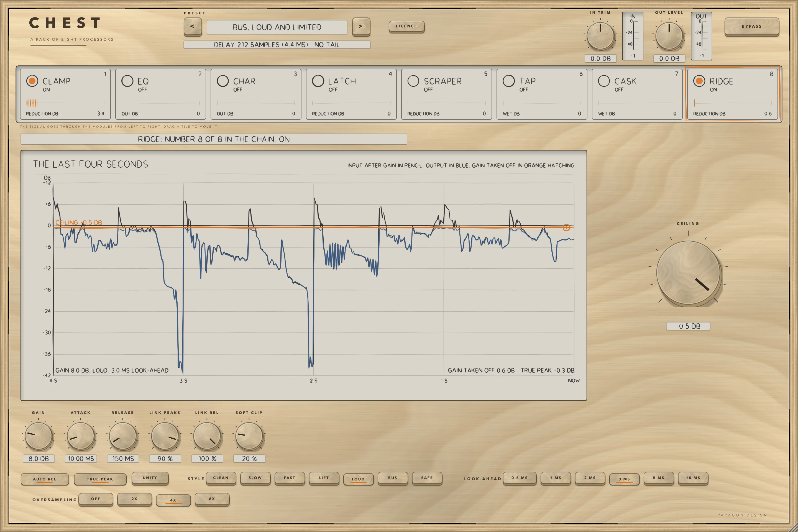This screenshot has height=532, width=798.
Task: Click the 150 MS release value field
Action: (x=123, y=459)
